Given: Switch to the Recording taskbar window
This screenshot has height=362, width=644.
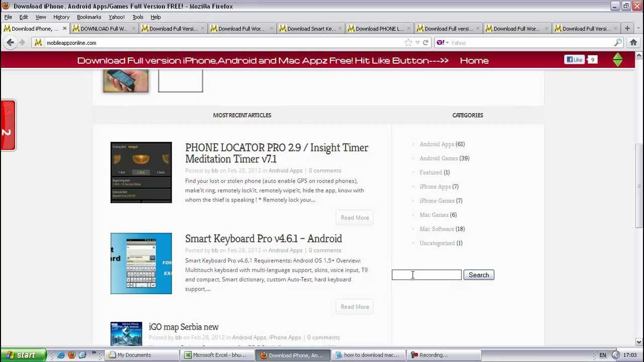Looking at the screenshot, I should (445, 355).
